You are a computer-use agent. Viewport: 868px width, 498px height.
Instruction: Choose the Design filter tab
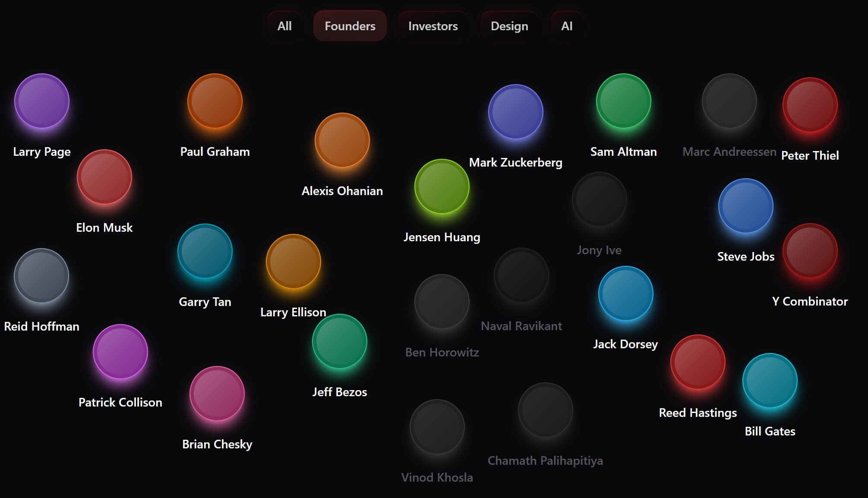point(509,26)
